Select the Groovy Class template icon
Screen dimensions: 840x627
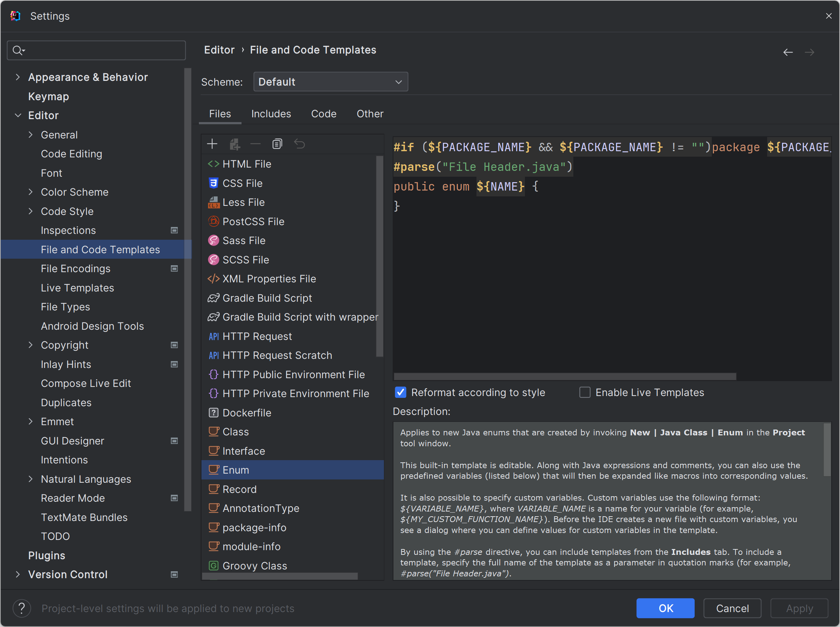pos(213,565)
